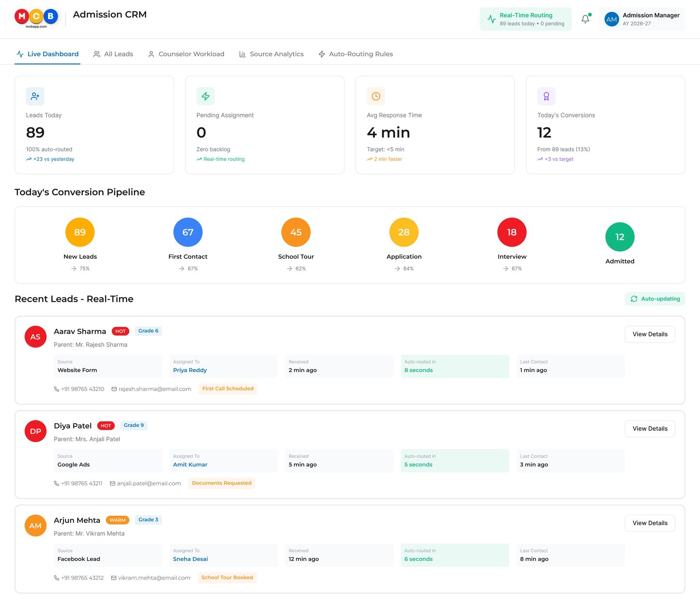Click the rajesh.sharma@email.com address
This screenshot has width=700, height=599.
[155, 389]
